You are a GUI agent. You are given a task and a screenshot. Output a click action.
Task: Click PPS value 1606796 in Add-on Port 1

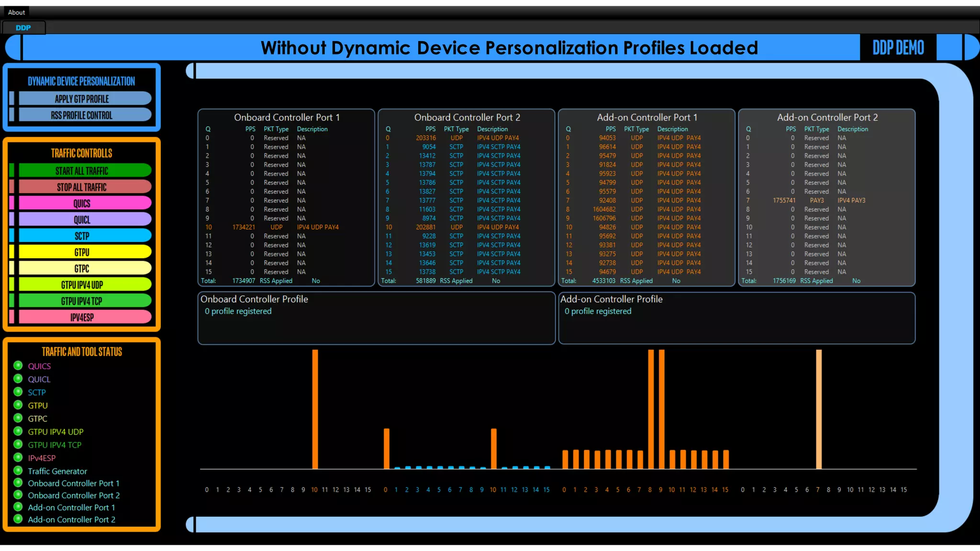pyautogui.click(x=604, y=218)
